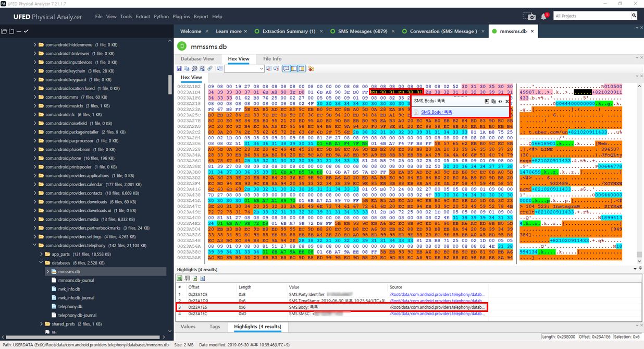Open the combo box in hex toolbar
The height and width of the screenshot is (349, 644).
pos(244,68)
